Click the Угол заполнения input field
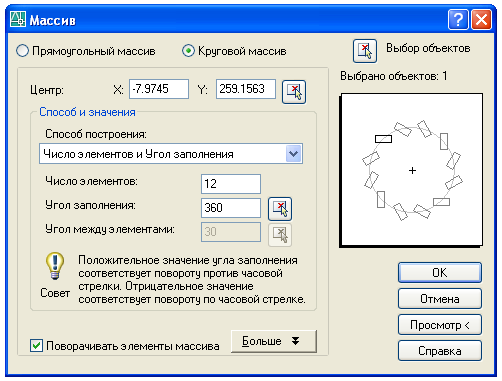 [231, 208]
